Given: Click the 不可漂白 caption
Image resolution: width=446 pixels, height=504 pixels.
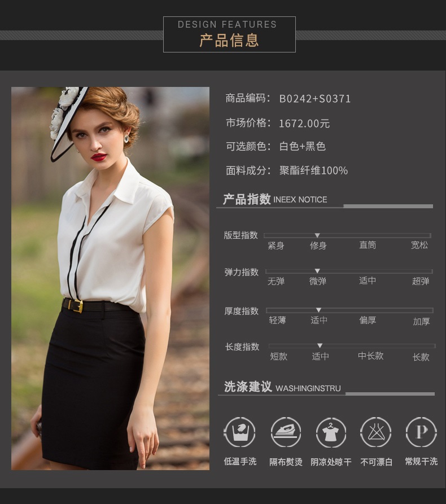Looking at the screenshot, I should coord(376,462).
